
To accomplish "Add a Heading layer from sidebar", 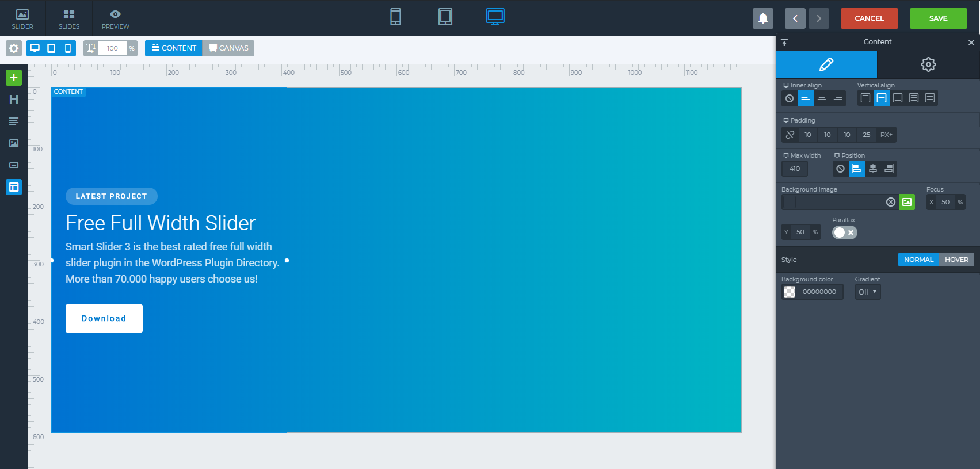I will click(x=14, y=100).
